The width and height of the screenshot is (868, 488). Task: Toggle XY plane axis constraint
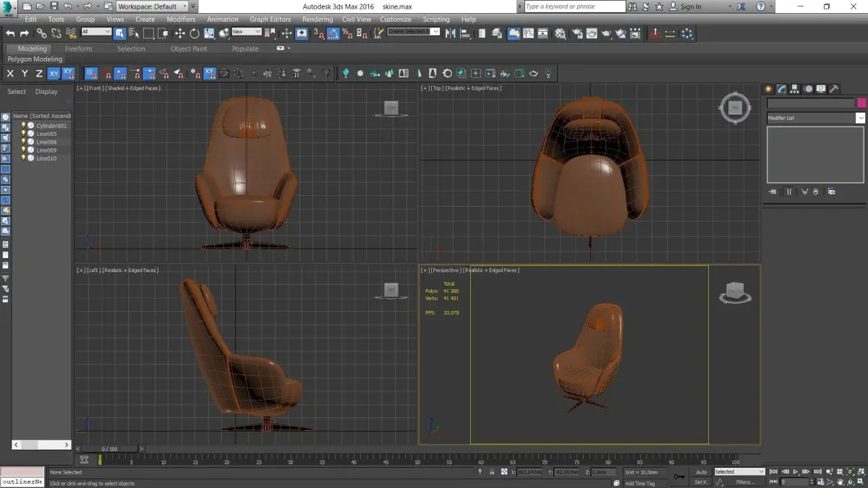(54, 73)
